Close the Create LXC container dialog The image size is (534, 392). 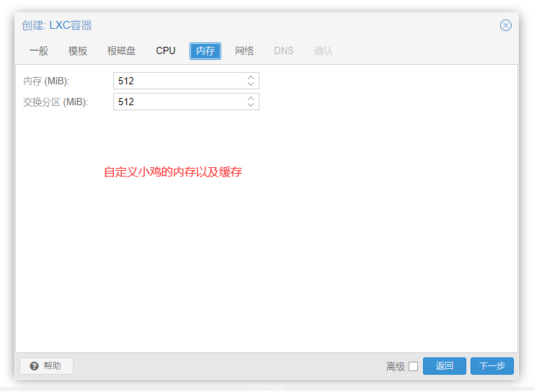coord(506,25)
